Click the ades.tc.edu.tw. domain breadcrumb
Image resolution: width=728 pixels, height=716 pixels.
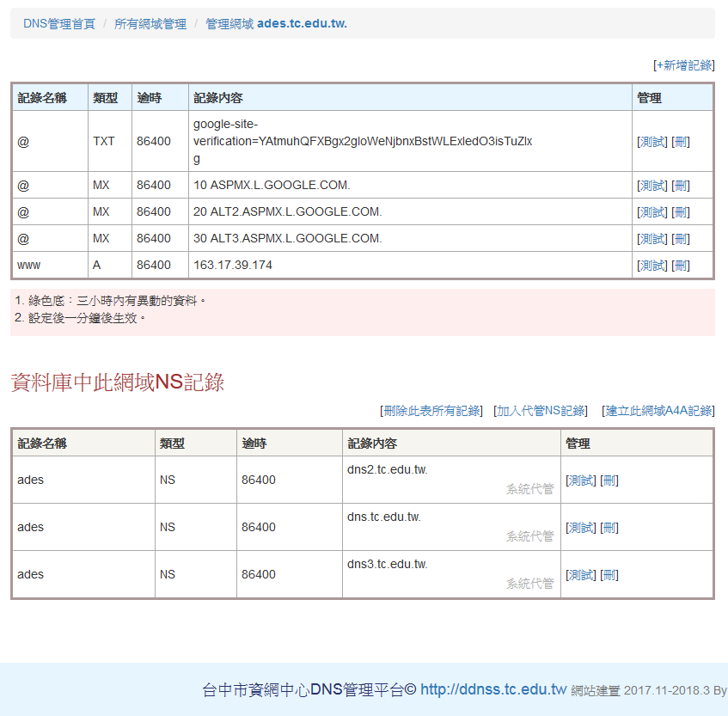tap(302, 24)
